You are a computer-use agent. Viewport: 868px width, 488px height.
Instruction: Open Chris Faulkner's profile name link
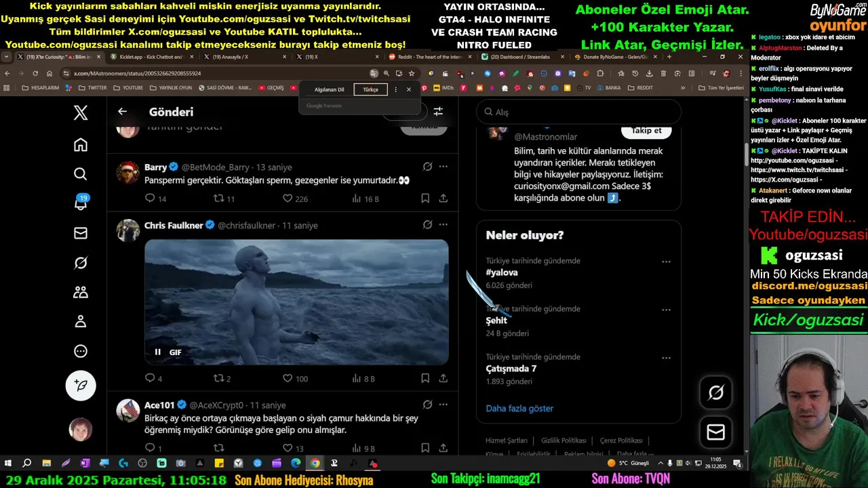coord(174,225)
